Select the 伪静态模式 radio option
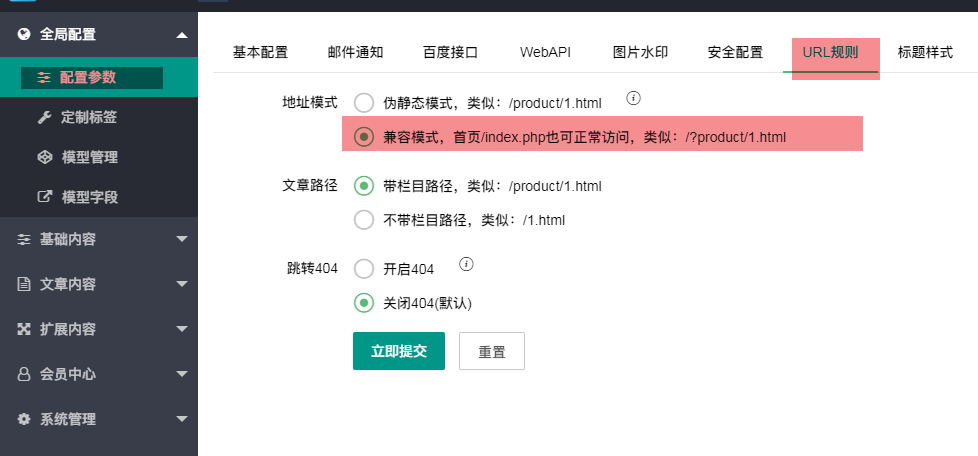The image size is (978, 456). tap(364, 103)
